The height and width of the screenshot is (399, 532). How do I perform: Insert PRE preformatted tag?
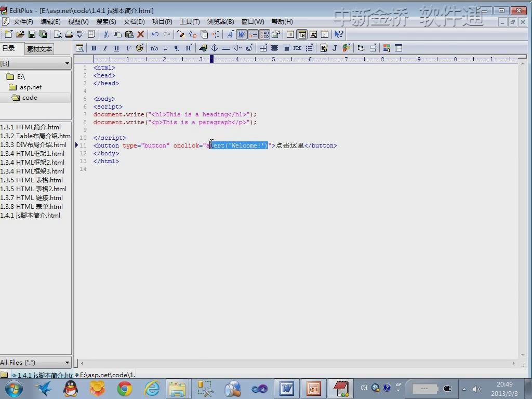(298, 48)
